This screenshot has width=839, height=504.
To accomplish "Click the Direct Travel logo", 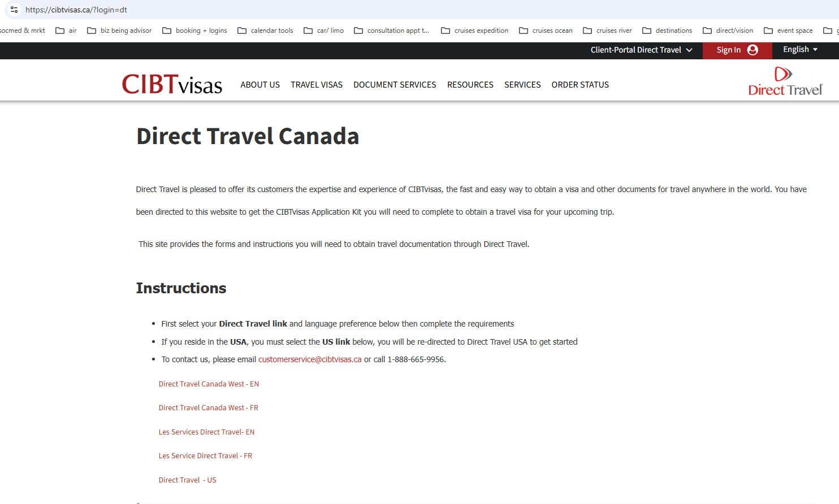I will point(785,82).
